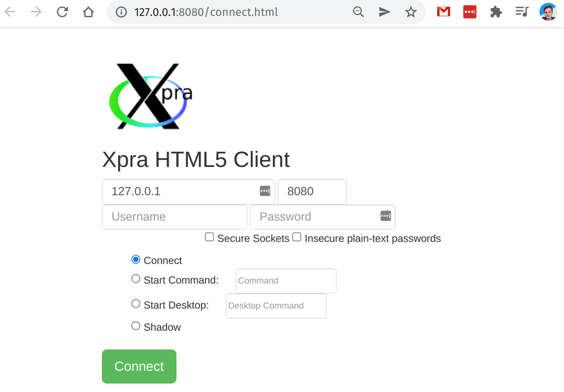Select the Start Desktop radio option
This screenshot has height=392, width=564.
tap(135, 303)
